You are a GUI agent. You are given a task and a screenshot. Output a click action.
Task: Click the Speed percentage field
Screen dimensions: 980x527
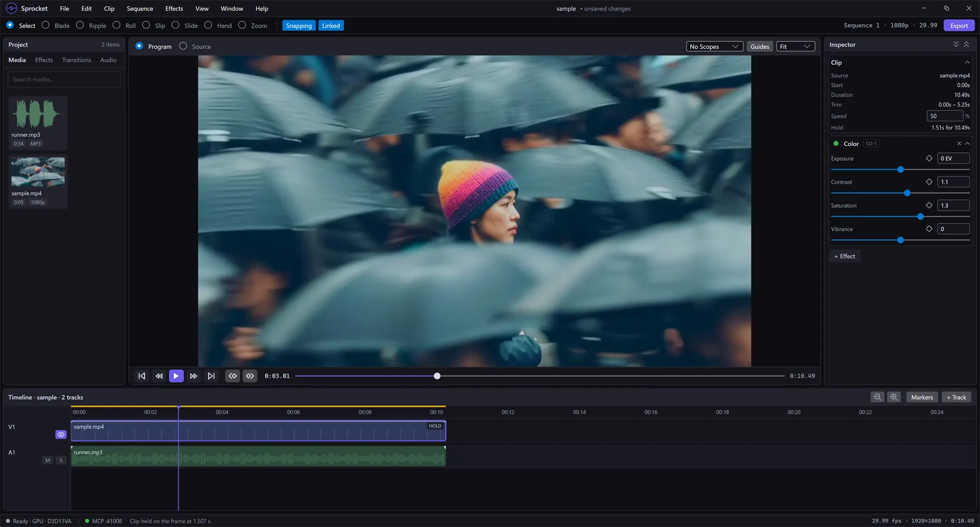(945, 116)
